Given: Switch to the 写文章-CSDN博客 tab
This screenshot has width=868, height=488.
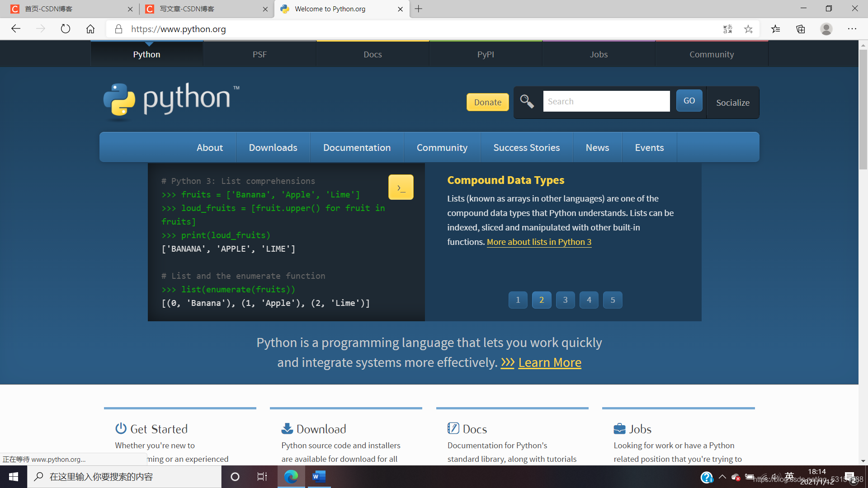Looking at the screenshot, I should [x=206, y=9].
